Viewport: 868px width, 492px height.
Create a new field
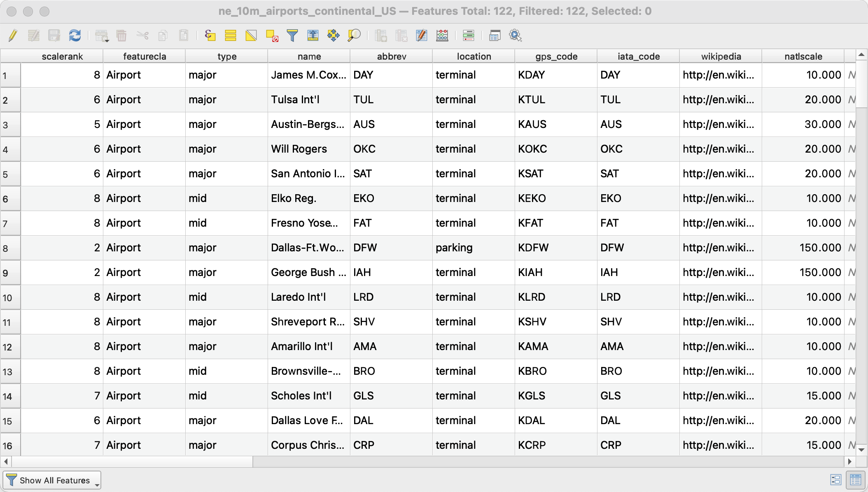(381, 36)
